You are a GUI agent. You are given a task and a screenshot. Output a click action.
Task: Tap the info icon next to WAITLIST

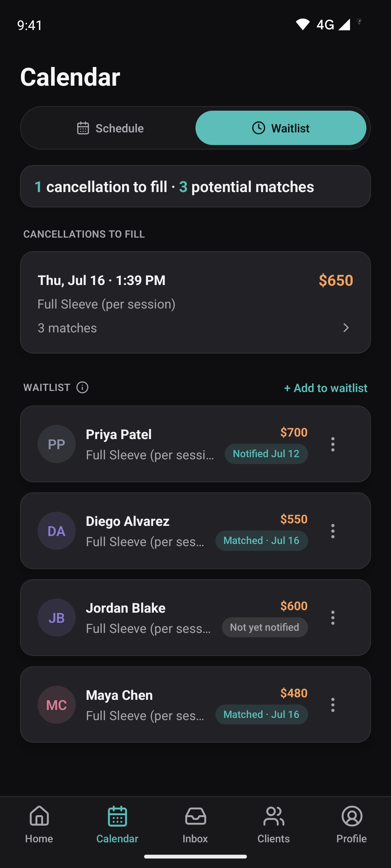(82, 387)
